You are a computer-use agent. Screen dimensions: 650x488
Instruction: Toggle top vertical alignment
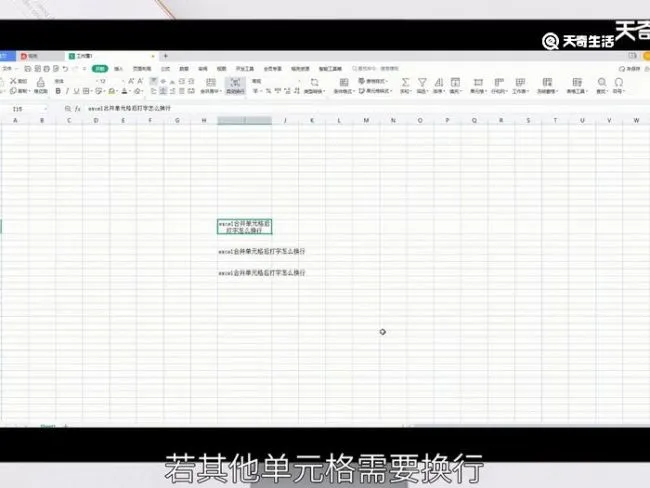coord(153,81)
